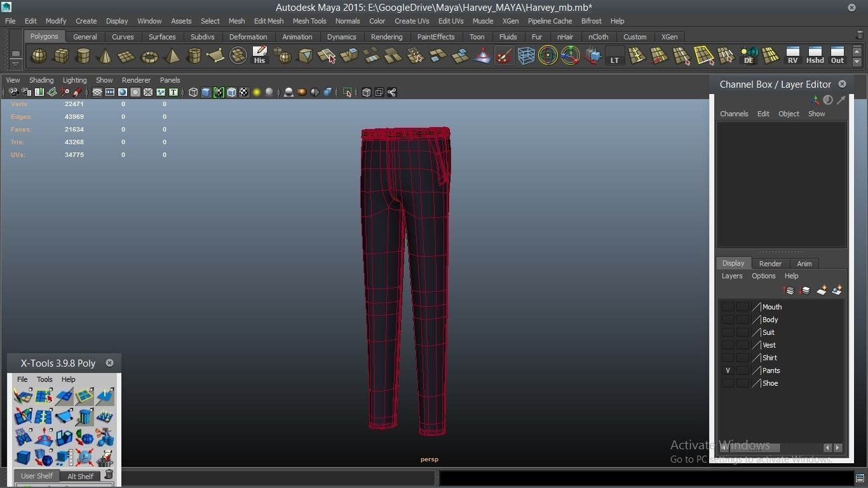Open the Layers menu in Layer Editor

731,276
